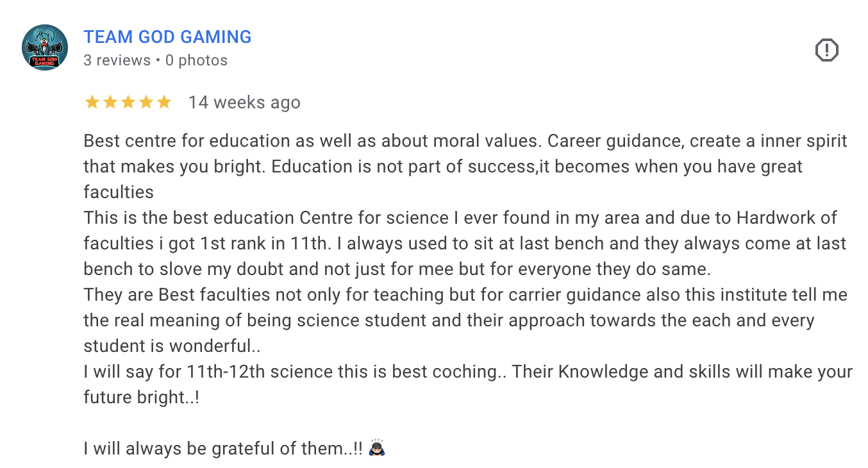This screenshot has width=868, height=468.
Task: Click the "0 photos" count text
Action: click(x=196, y=61)
